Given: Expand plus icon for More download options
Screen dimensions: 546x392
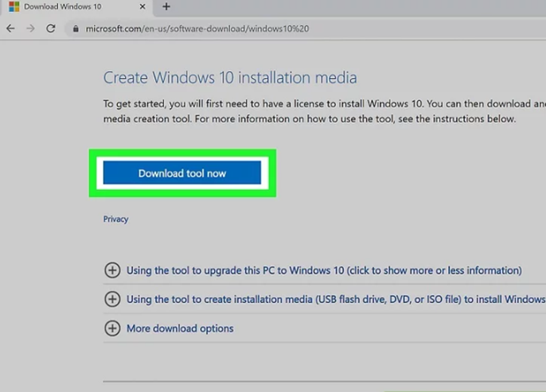Looking at the screenshot, I should click(x=112, y=328).
